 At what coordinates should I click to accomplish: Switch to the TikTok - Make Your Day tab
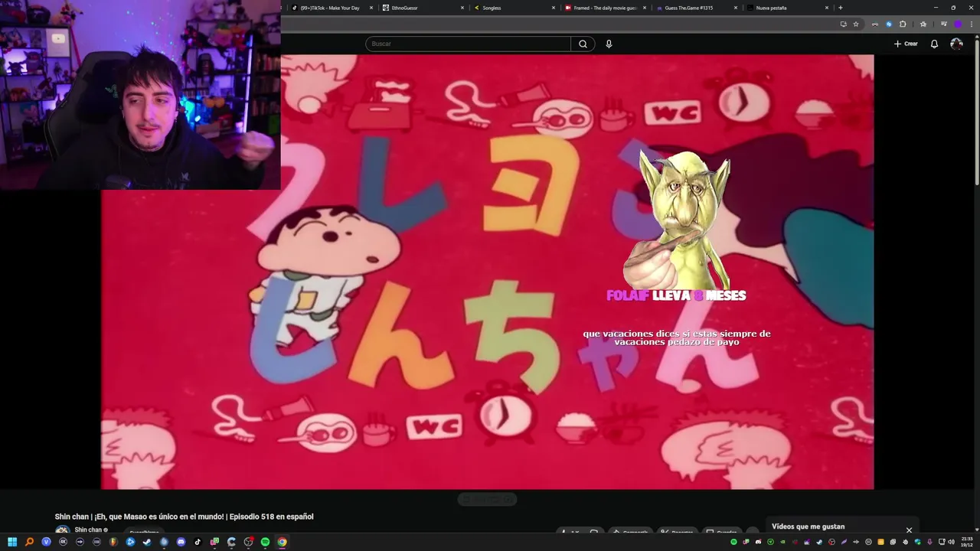point(329,8)
